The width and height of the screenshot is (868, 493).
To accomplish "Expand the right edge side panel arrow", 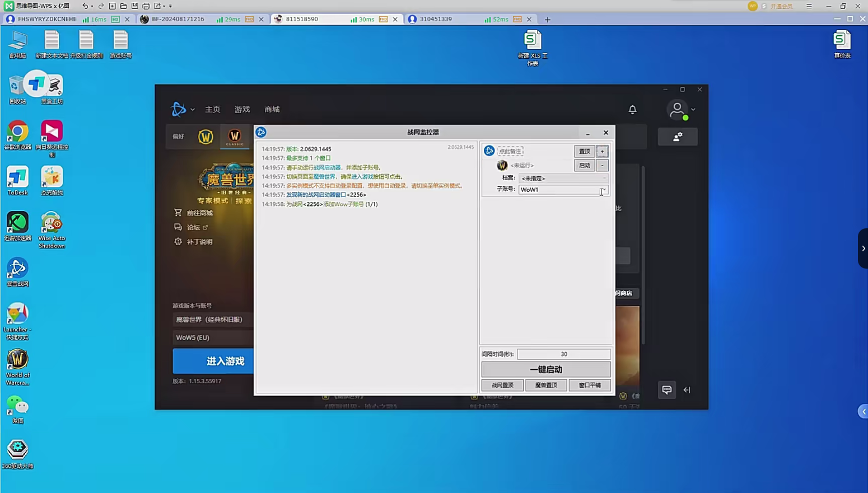I will pyautogui.click(x=863, y=248).
